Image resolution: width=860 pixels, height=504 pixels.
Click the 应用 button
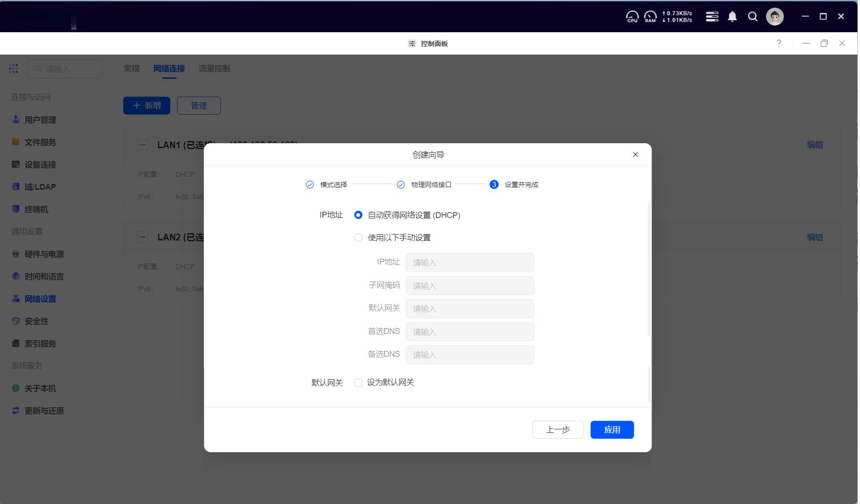point(612,429)
